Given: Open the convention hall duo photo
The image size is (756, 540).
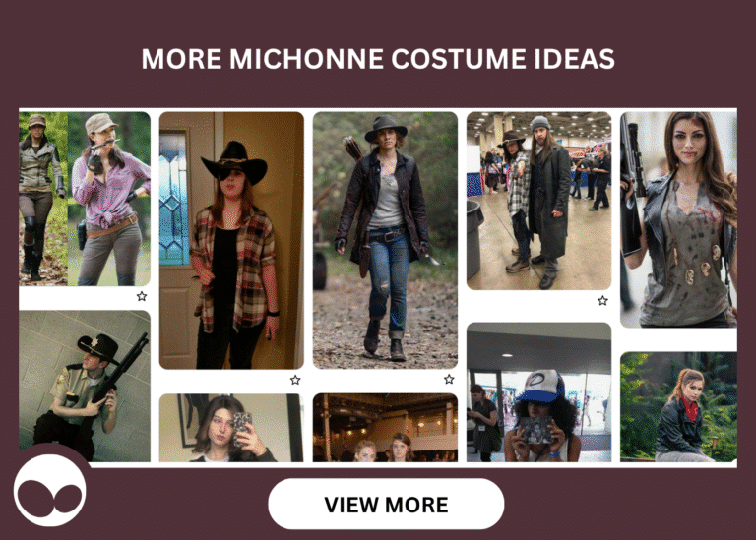Looking at the screenshot, I should click(x=539, y=201).
